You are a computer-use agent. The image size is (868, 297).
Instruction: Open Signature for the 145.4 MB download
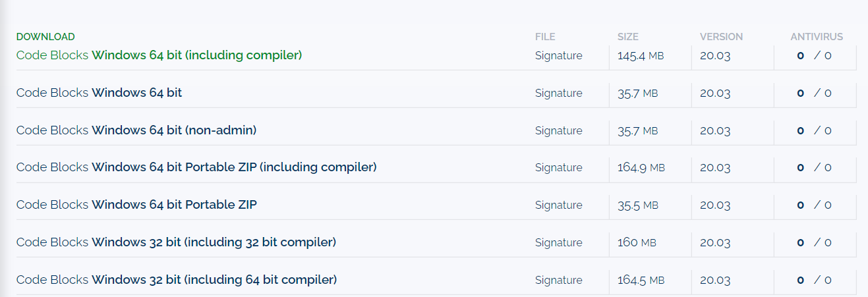click(x=558, y=56)
